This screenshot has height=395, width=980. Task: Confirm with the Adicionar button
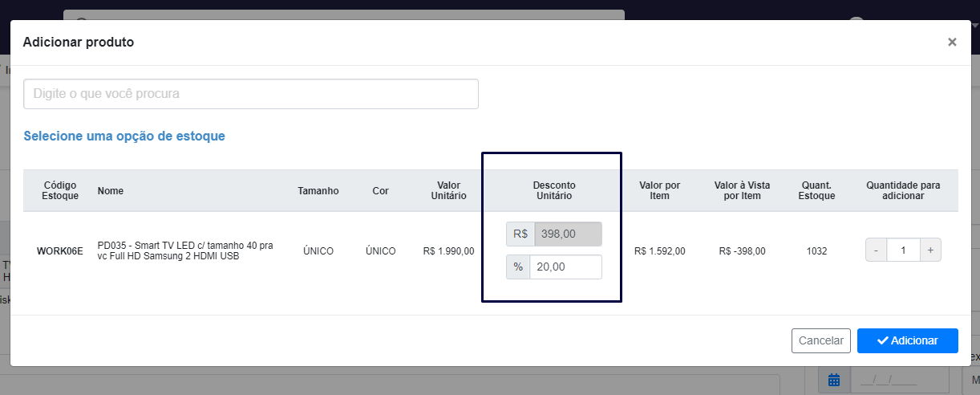click(908, 340)
